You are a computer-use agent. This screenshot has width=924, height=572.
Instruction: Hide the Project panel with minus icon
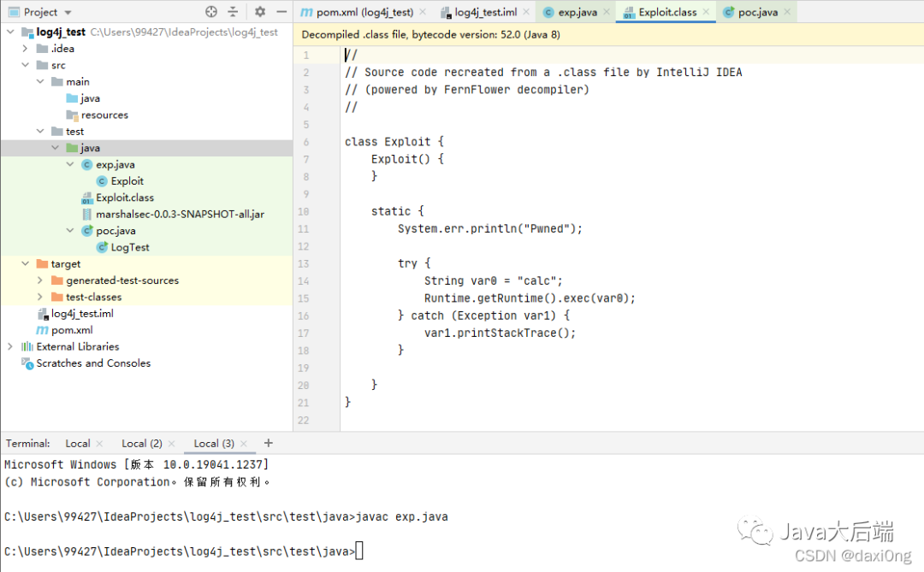click(281, 11)
